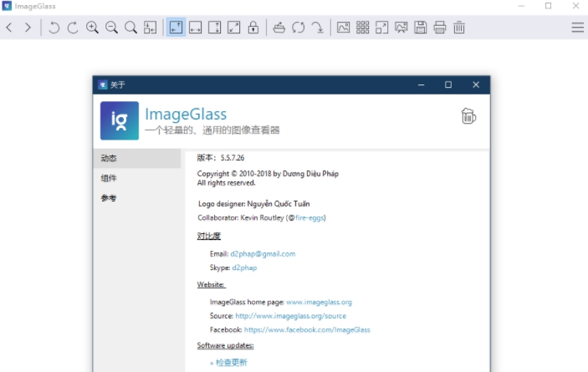Open the hamburger main menu

(x=577, y=28)
